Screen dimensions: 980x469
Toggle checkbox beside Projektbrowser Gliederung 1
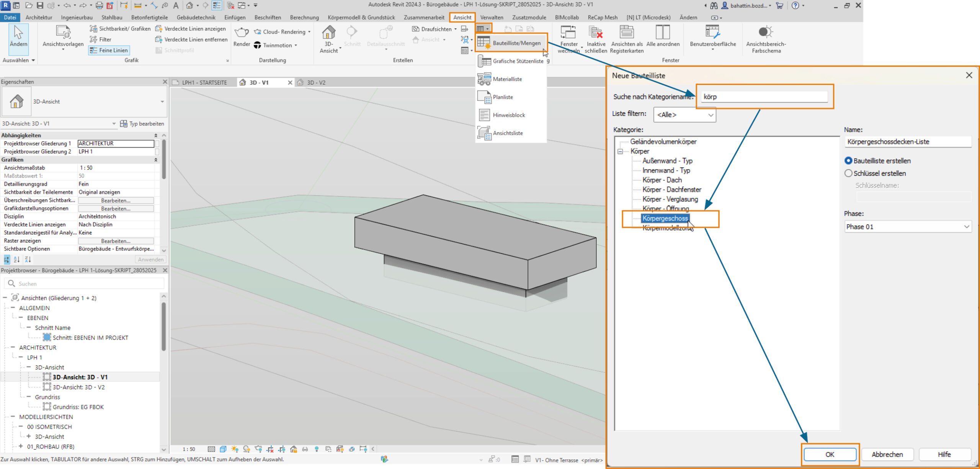click(x=157, y=144)
